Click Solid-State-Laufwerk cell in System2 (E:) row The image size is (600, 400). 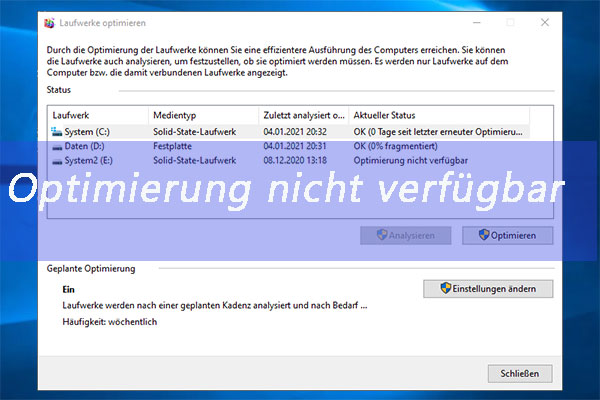pos(194,160)
